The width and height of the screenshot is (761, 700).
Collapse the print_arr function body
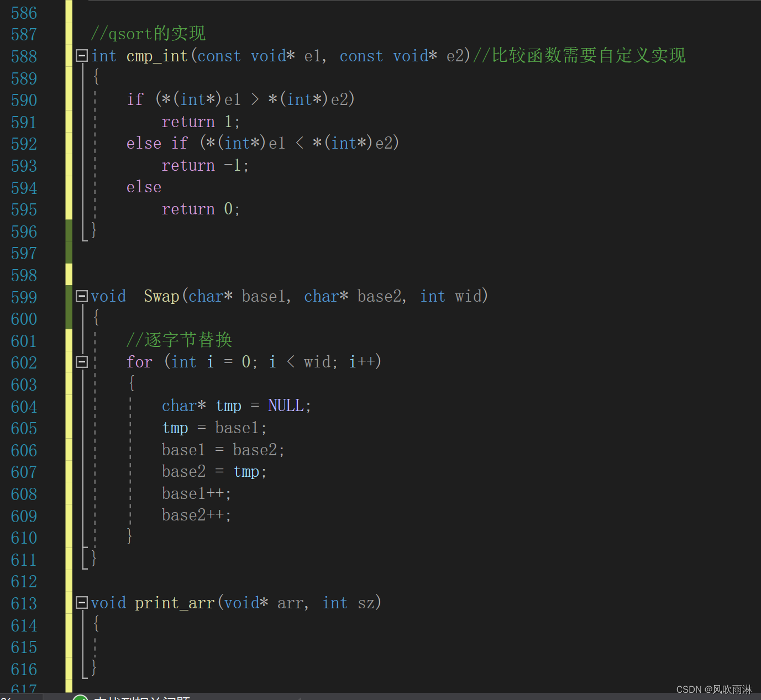[x=81, y=603]
